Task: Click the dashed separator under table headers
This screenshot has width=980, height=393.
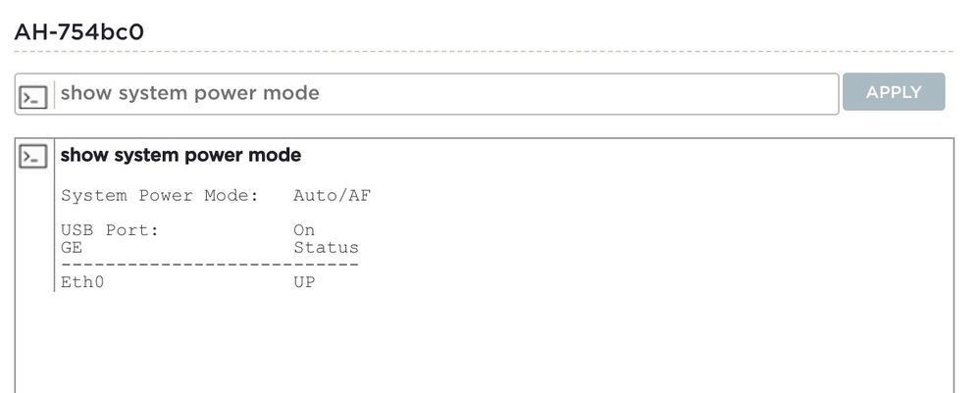Action: coord(209,264)
